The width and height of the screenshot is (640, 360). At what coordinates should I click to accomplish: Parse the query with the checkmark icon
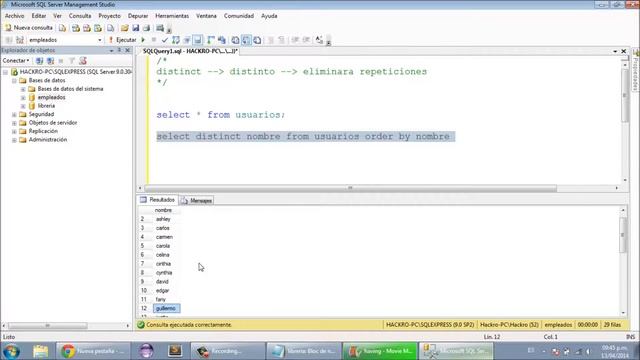(x=164, y=40)
